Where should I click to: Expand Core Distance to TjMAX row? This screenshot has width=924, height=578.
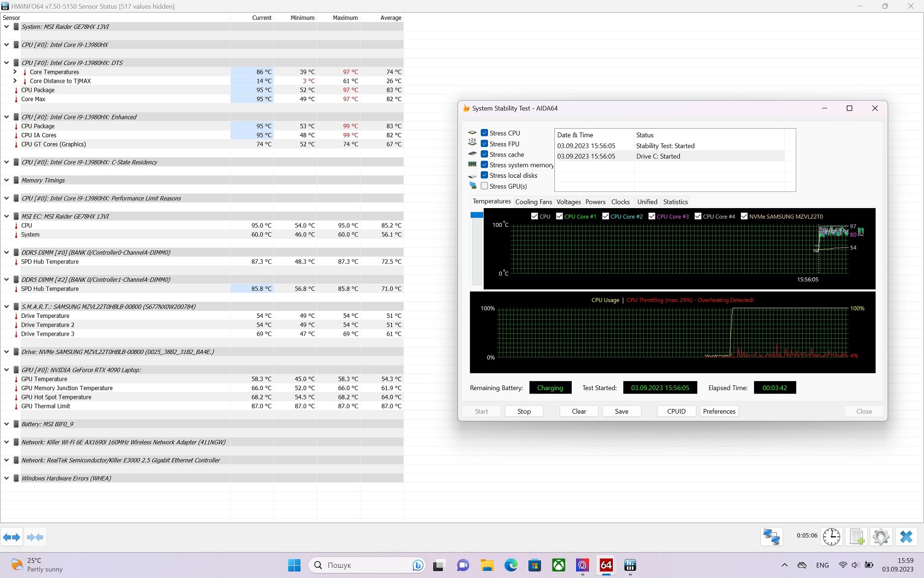pos(15,81)
